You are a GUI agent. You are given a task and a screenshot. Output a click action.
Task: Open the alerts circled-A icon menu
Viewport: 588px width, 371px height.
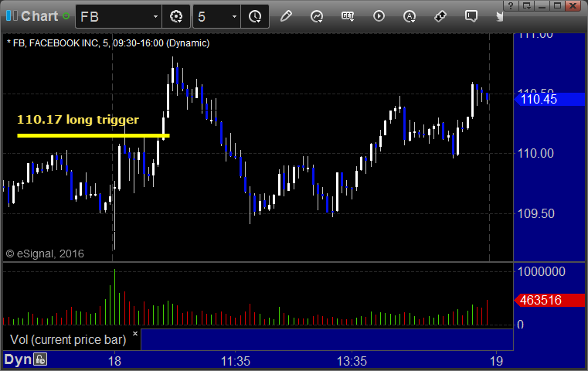(x=410, y=16)
